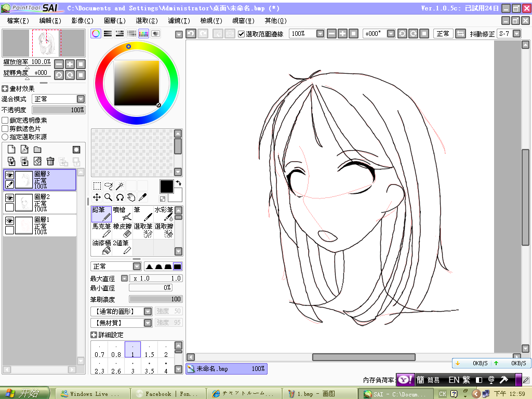Select brush size 1.5 preset
Viewport: 532px width, 399px height.
[x=149, y=350]
